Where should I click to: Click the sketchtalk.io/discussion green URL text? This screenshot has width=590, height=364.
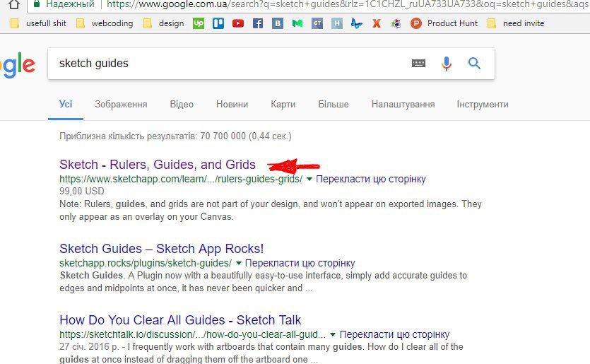point(192,334)
